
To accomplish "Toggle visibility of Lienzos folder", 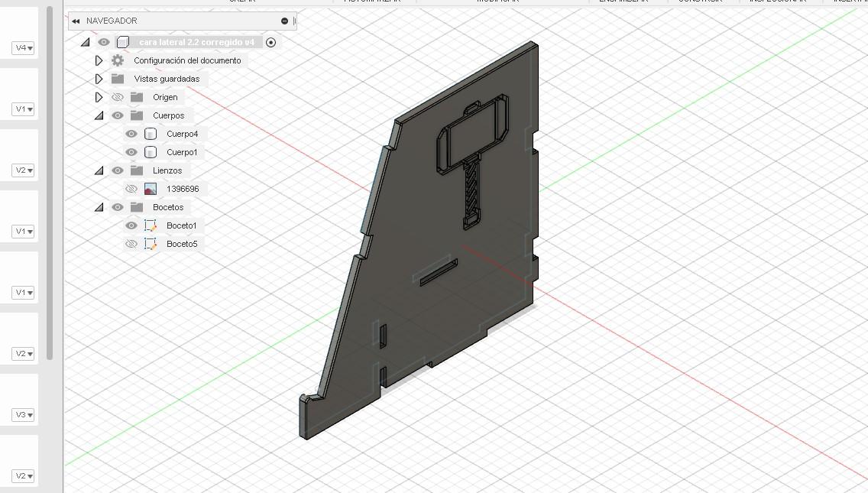I will tap(118, 170).
